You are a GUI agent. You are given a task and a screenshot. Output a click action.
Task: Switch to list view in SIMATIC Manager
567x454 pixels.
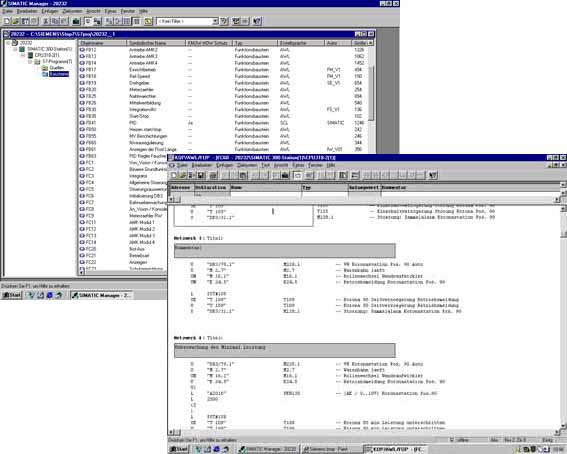point(127,21)
